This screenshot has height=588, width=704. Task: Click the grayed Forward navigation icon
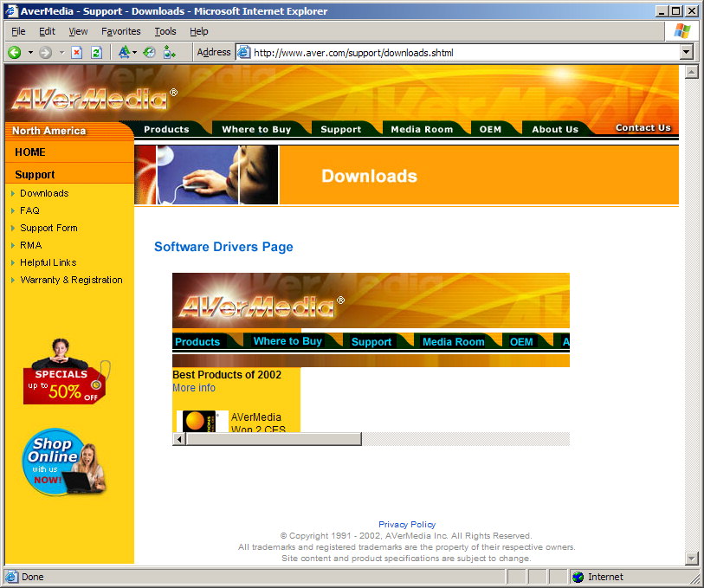click(x=46, y=52)
